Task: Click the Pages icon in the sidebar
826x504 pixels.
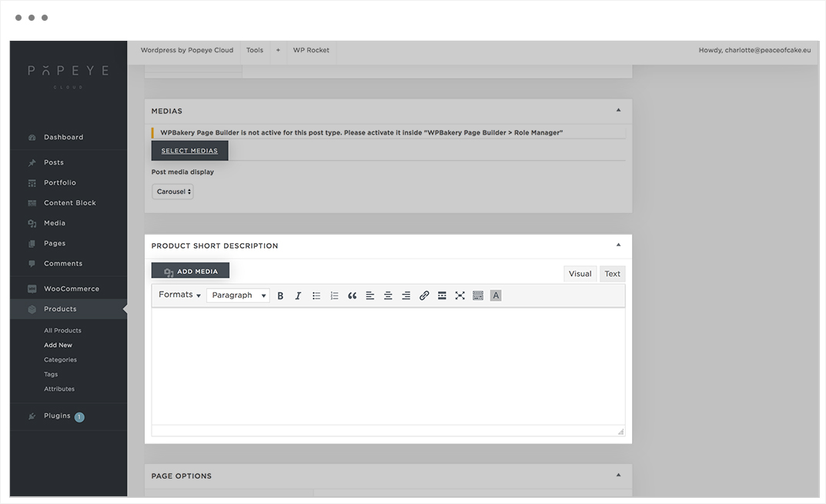Action: pyautogui.click(x=32, y=244)
